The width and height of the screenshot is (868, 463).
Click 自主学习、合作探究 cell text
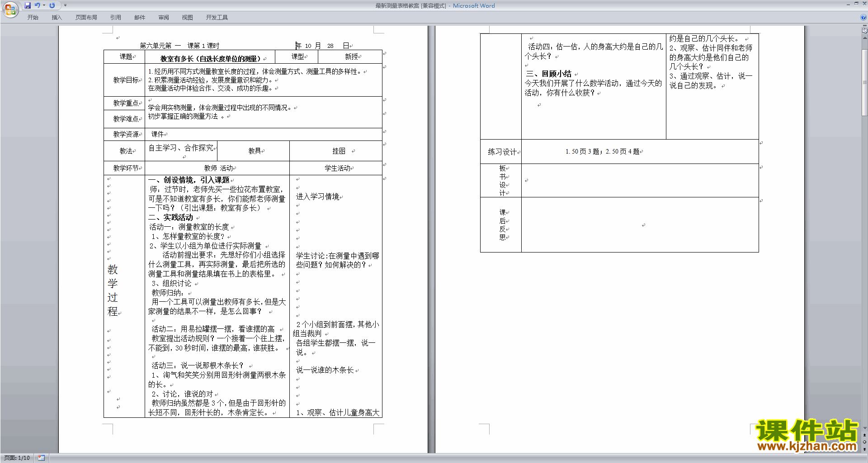[181, 148]
